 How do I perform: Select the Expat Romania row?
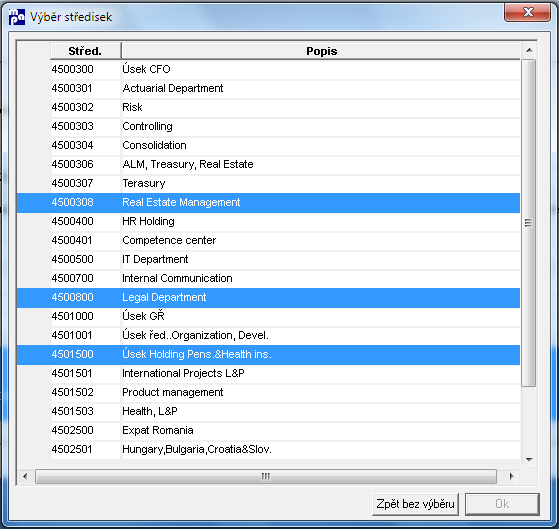(268, 430)
